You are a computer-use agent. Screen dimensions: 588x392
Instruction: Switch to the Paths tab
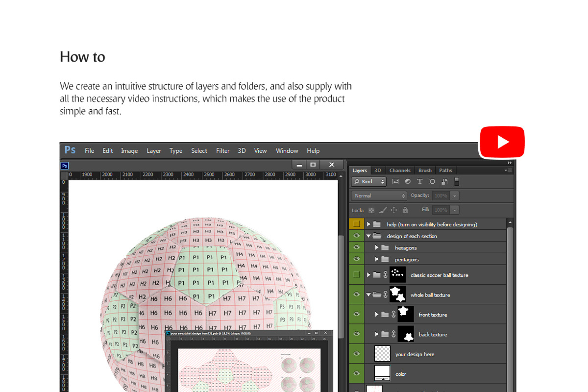(445, 171)
